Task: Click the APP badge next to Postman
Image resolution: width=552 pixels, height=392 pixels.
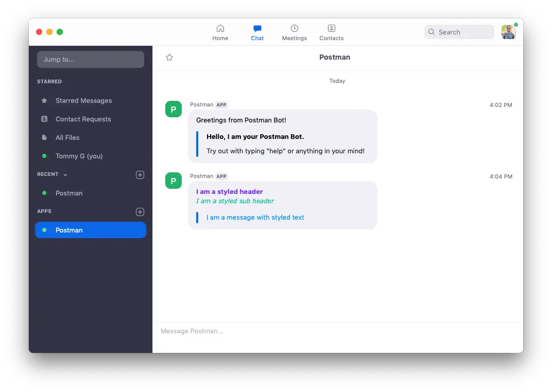Action: click(x=221, y=104)
